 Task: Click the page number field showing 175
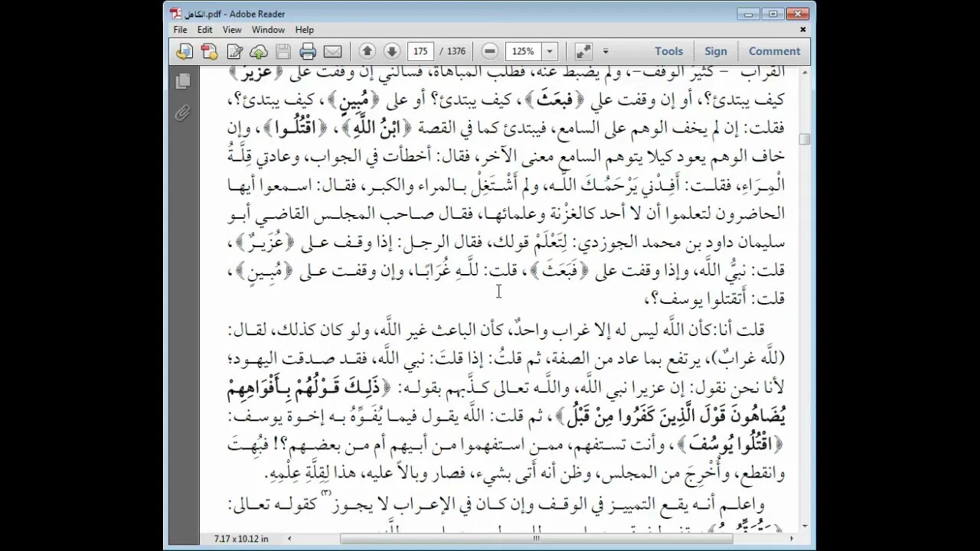pos(420,51)
